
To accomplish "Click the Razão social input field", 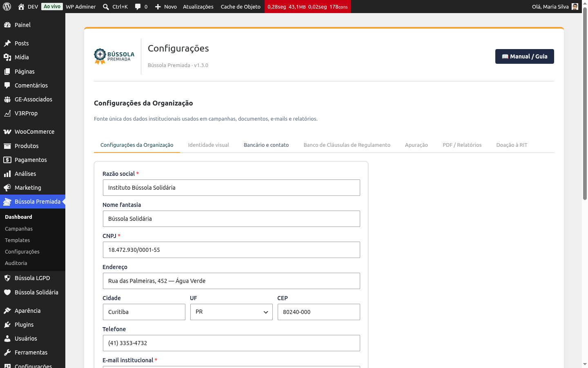I will click(232, 188).
